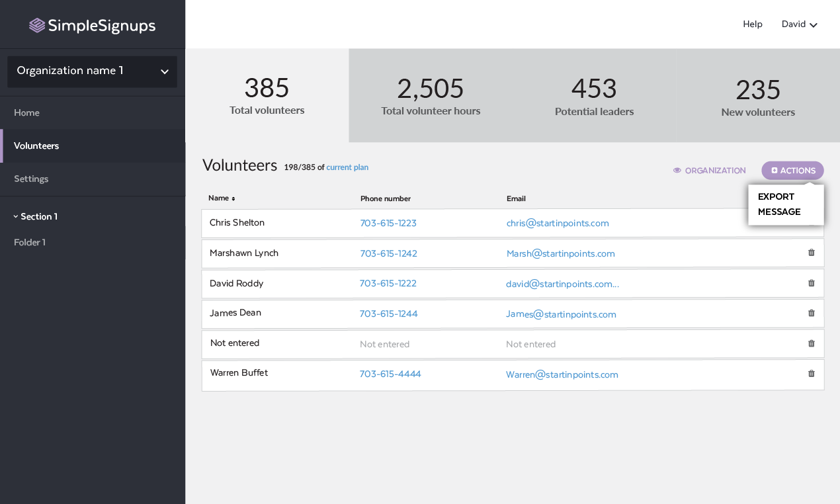Sort volunteers by the Name column arrow
The width and height of the screenshot is (840, 504).
click(233, 198)
